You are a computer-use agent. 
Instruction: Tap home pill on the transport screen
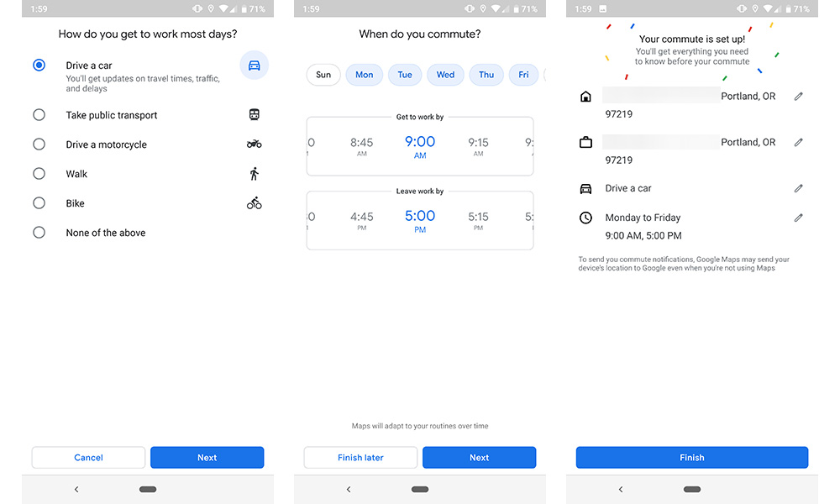[148, 489]
